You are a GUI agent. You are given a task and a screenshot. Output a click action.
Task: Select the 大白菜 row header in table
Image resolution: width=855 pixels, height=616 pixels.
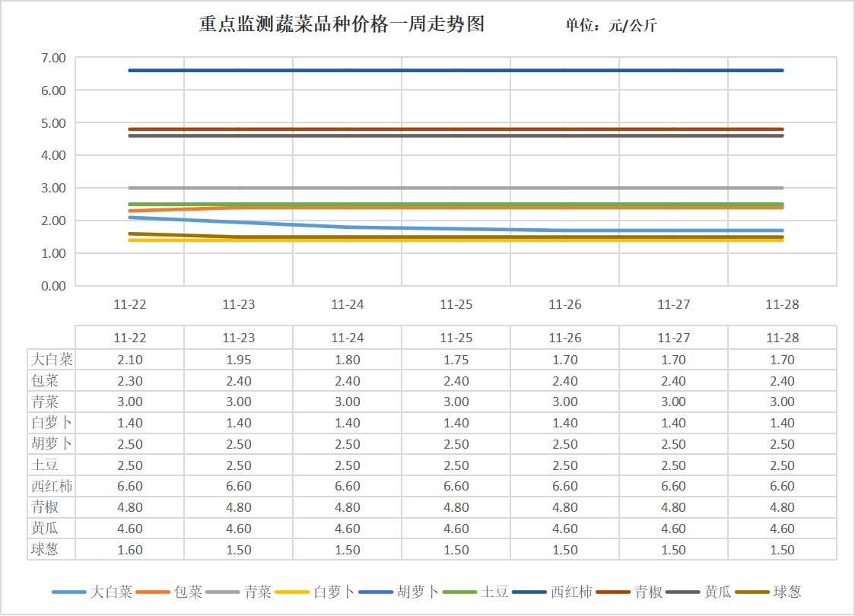(52, 360)
